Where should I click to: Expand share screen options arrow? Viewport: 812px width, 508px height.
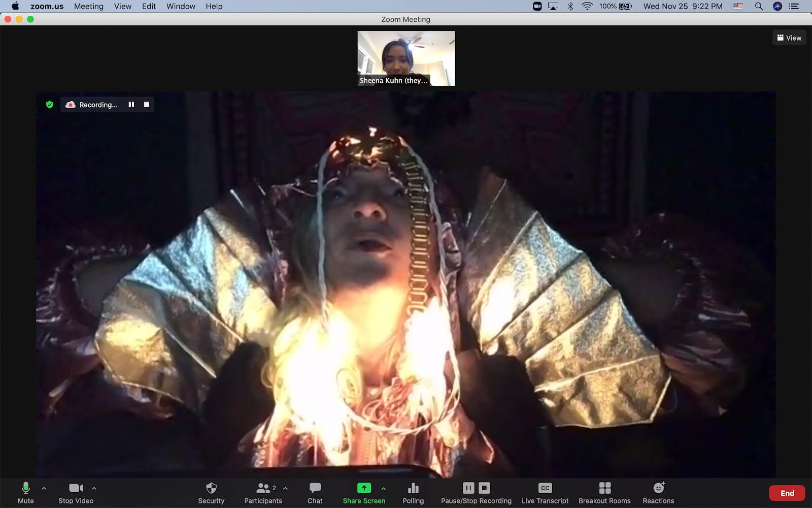coord(383,488)
